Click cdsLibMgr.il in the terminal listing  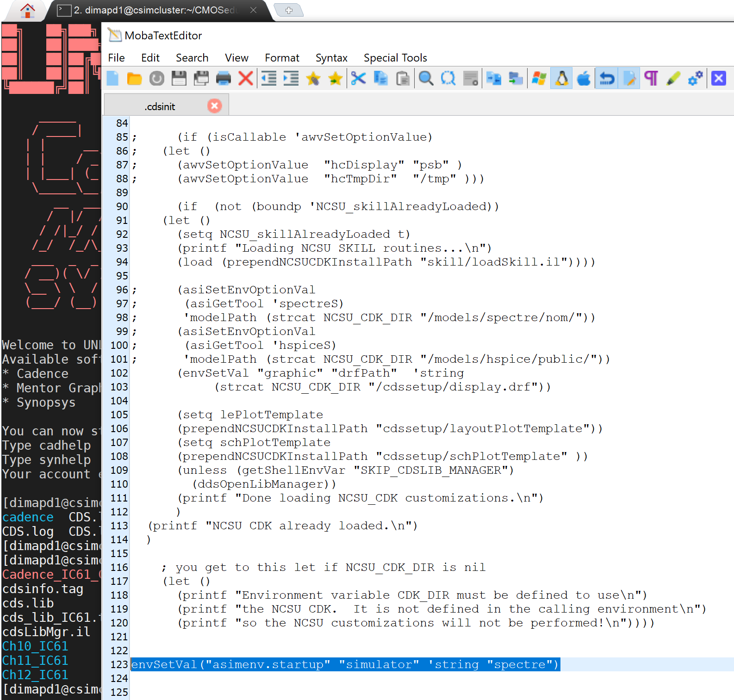(x=46, y=632)
